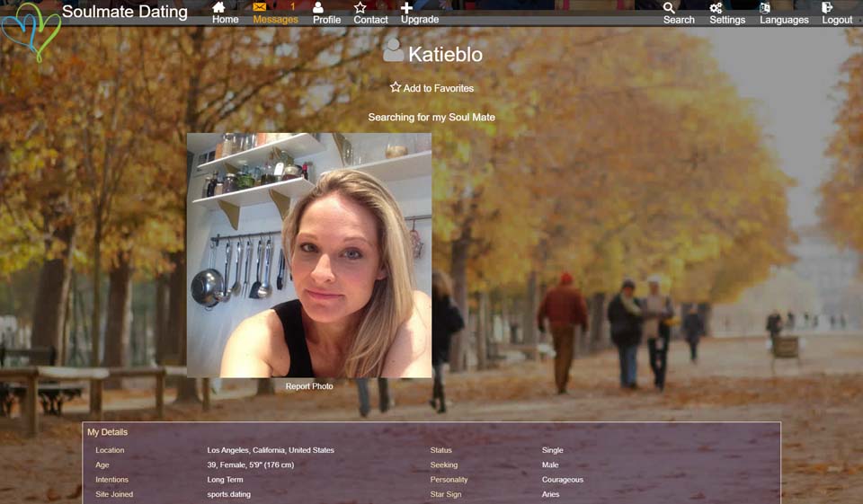Click the Contact star icon
Viewport: 863px width, 504px height.
(360, 7)
